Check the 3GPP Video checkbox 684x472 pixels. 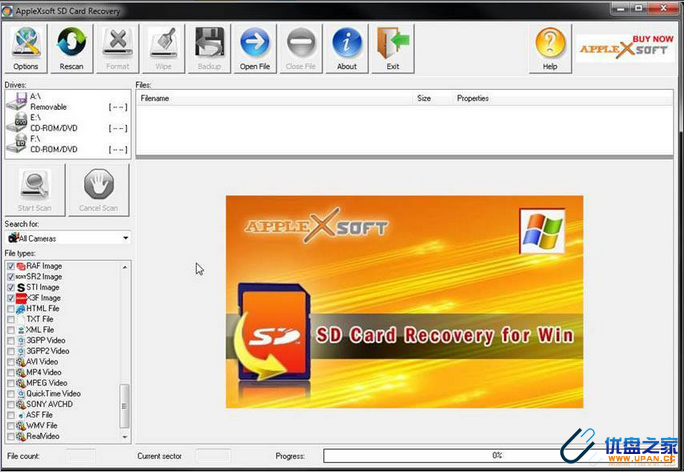pyautogui.click(x=10, y=341)
